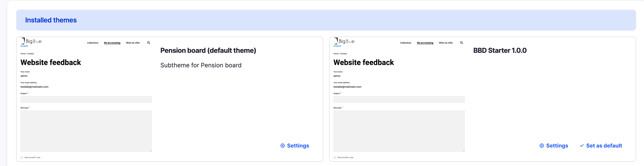The height and width of the screenshot is (166, 644).
Task: Select 'What we offer' in BBD Starter preview
Action: 446,43
